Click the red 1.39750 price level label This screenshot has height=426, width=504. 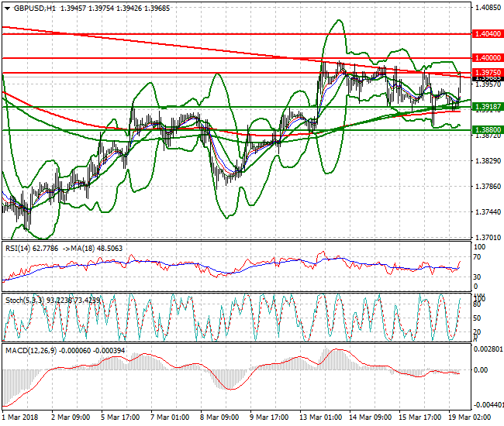(x=488, y=73)
